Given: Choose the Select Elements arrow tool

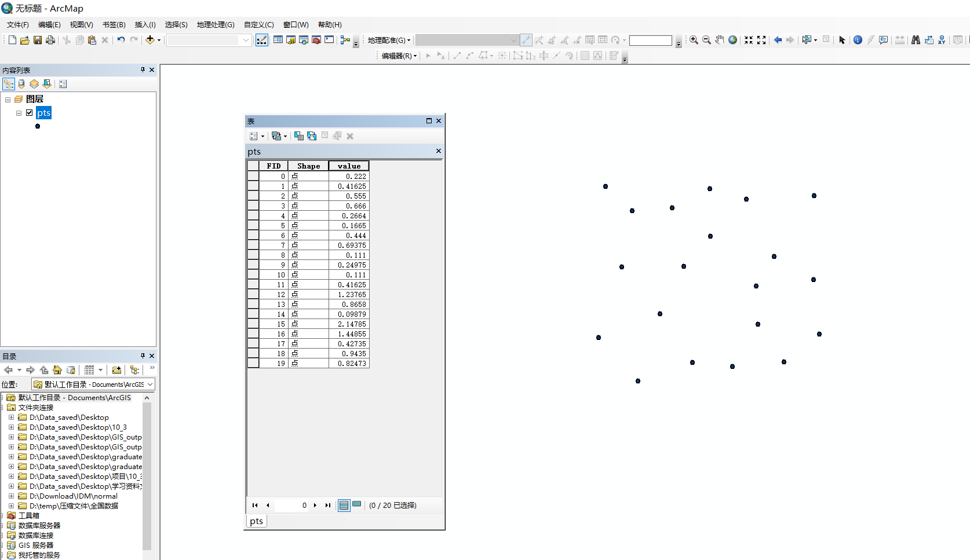Looking at the screenshot, I should click(842, 40).
